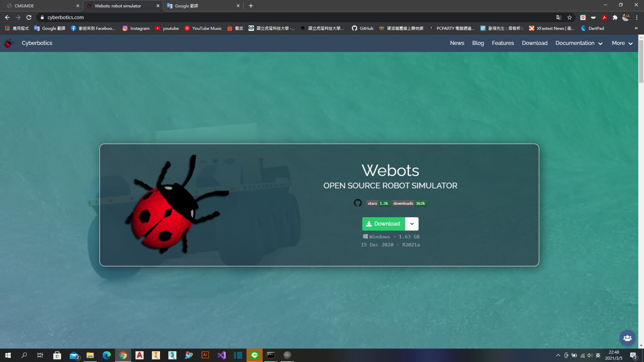Viewport: 644px width, 362px height.
Task: Click the 英 input language indicator
Action: [598, 355]
